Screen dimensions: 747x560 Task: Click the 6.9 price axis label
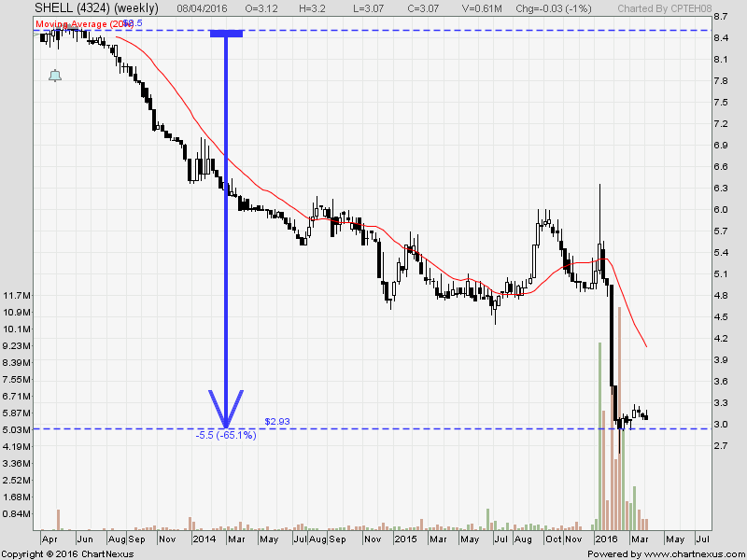pos(721,146)
